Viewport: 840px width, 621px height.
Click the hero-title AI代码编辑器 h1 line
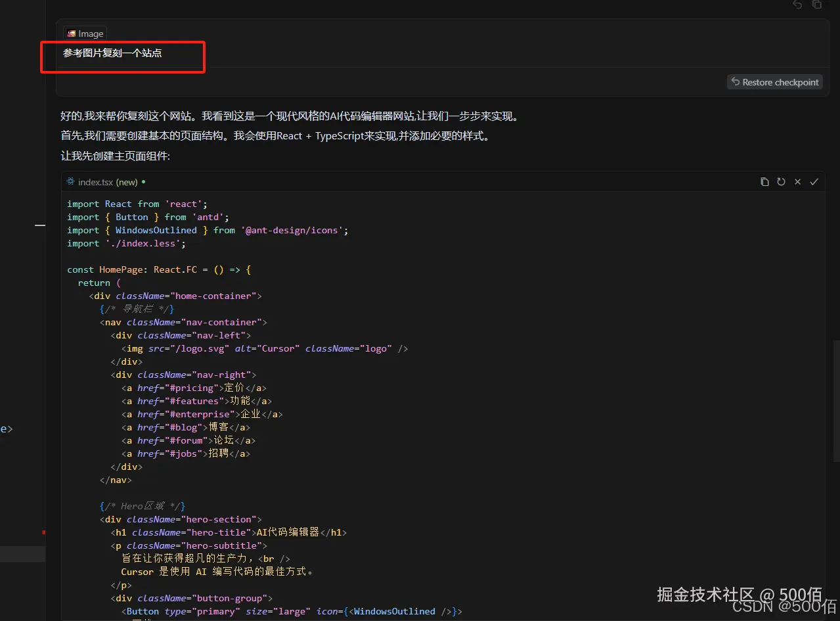[229, 532]
